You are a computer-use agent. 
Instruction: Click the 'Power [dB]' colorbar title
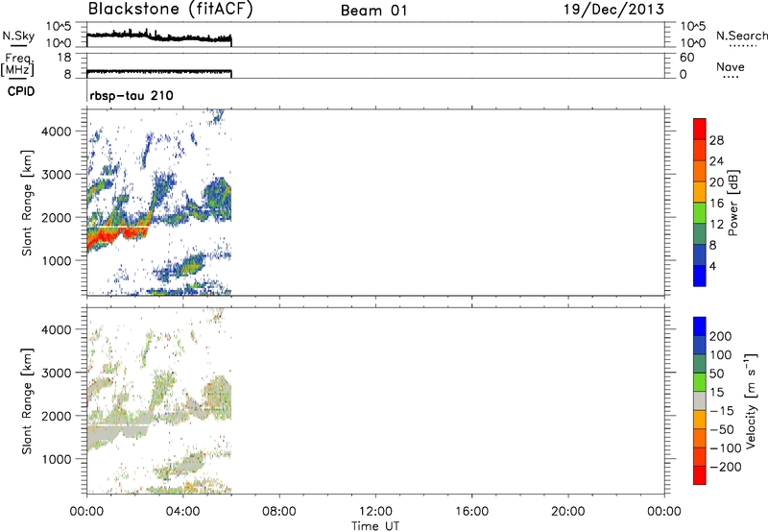(x=733, y=203)
